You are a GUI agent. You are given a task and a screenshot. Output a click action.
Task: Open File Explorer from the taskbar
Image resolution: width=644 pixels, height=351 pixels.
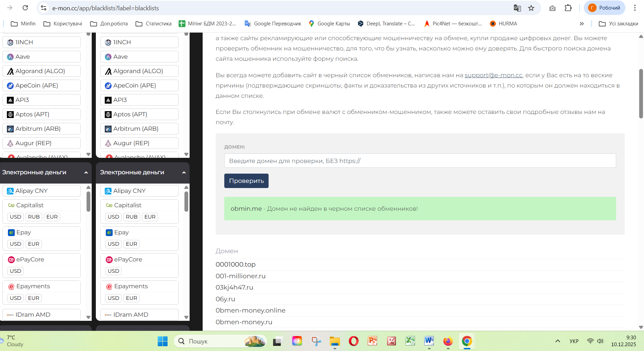pyautogui.click(x=335, y=341)
